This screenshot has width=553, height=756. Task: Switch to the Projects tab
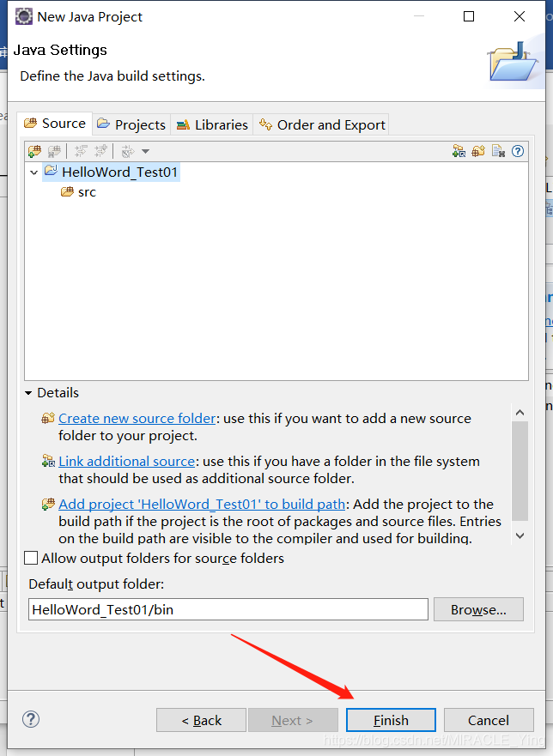coord(131,125)
